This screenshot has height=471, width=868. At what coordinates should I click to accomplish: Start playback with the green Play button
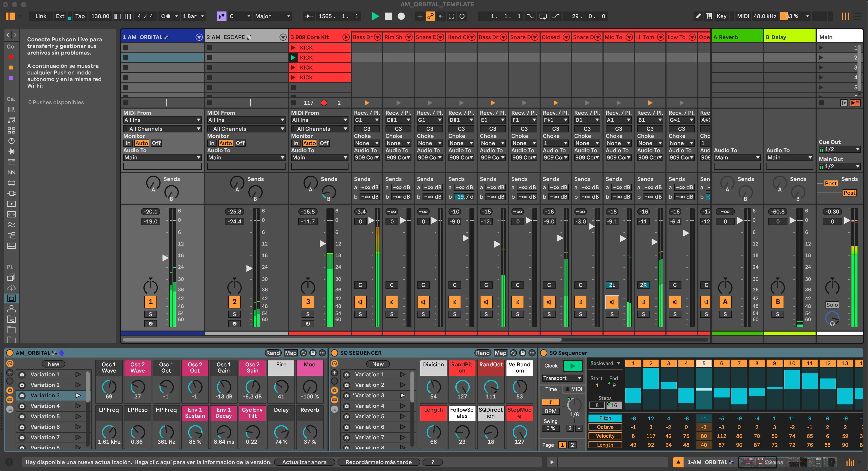coord(375,16)
